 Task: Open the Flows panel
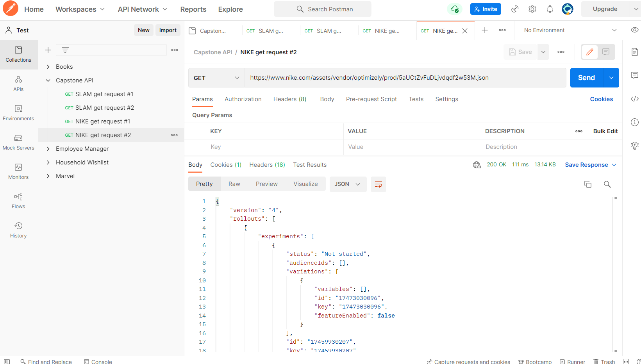click(x=18, y=200)
